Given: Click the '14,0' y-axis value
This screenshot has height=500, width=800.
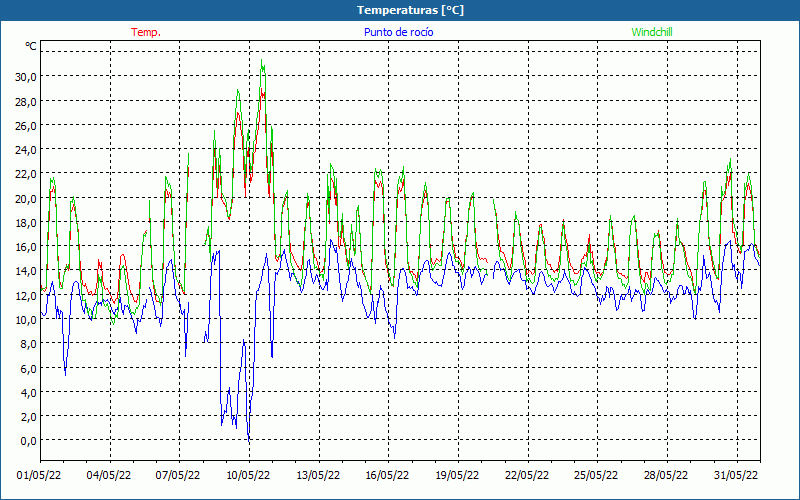Looking at the screenshot, I should (x=26, y=271).
